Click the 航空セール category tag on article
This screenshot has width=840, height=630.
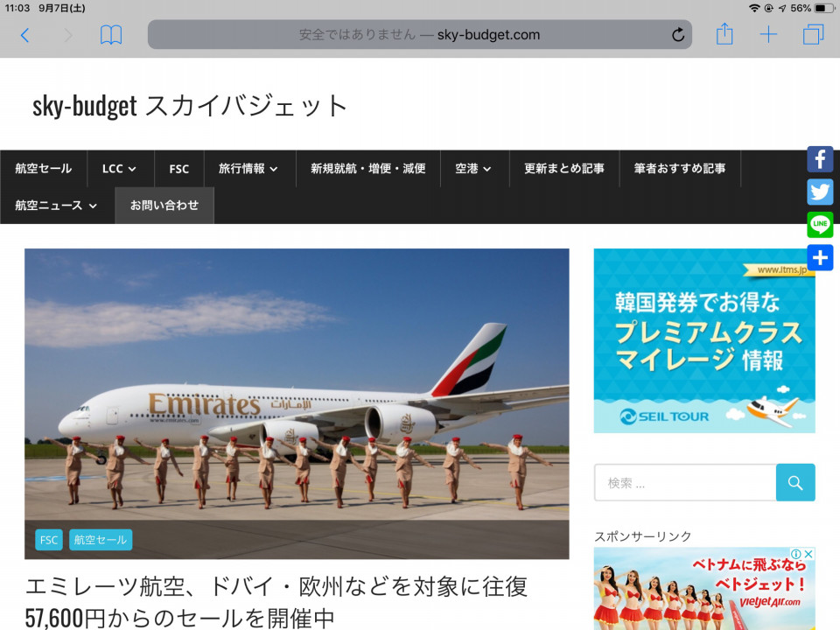click(x=101, y=540)
